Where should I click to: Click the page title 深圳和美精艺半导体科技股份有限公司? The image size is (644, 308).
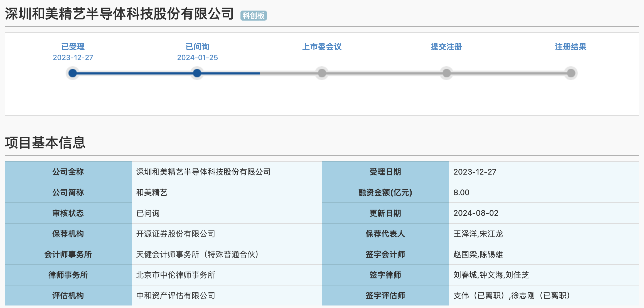point(119,14)
